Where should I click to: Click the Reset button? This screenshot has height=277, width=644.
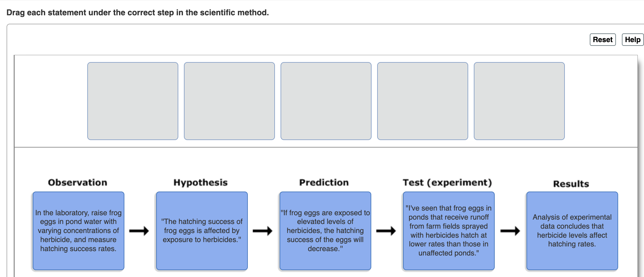point(602,40)
